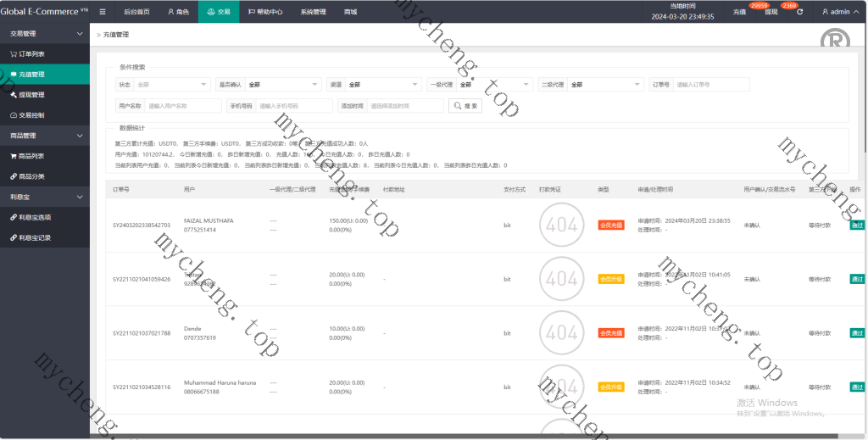This screenshot has height=440, width=868.
Task: Switch to the 角色 top menu
Action: [x=178, y=12]
